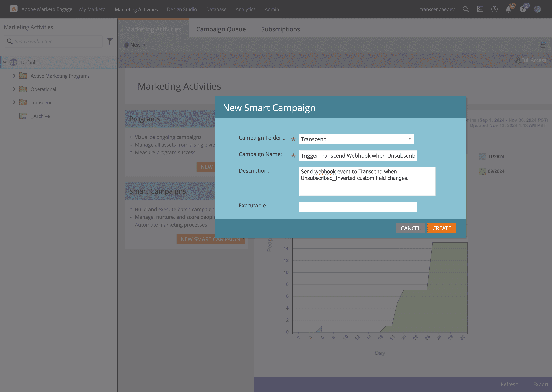Click the CANCEL button
552x392 pixels.
point(411,228)
